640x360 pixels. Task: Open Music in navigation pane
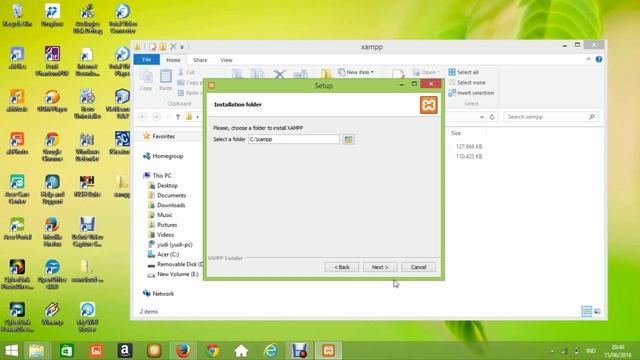160,215
